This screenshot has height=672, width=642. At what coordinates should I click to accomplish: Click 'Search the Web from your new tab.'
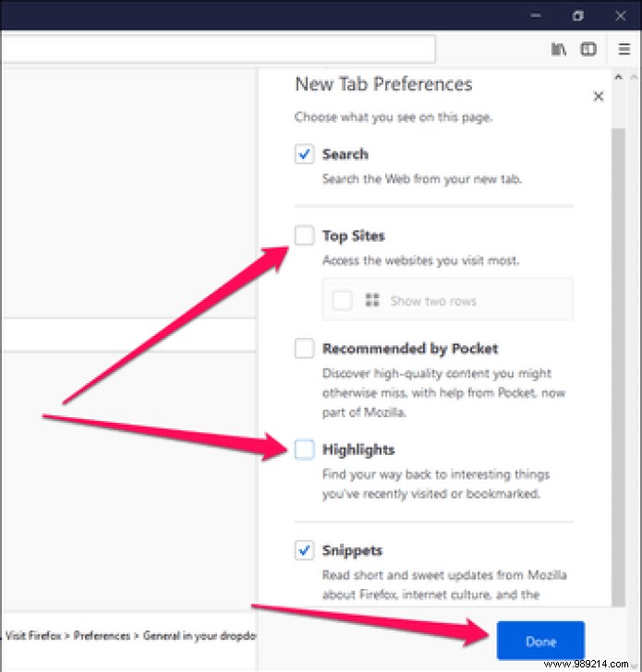422,179
